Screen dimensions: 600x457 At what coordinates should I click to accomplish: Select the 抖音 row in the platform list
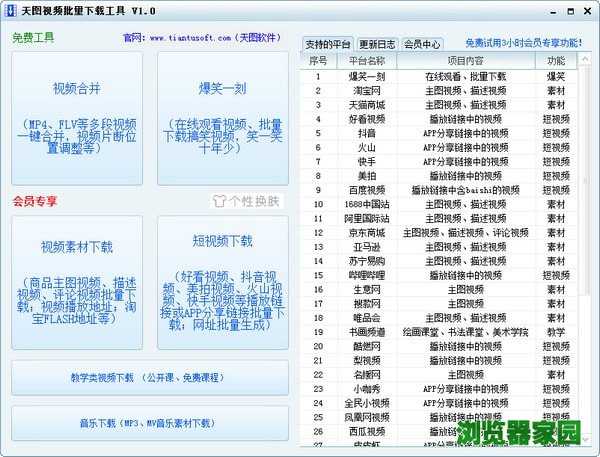click(x=366, y=133)
